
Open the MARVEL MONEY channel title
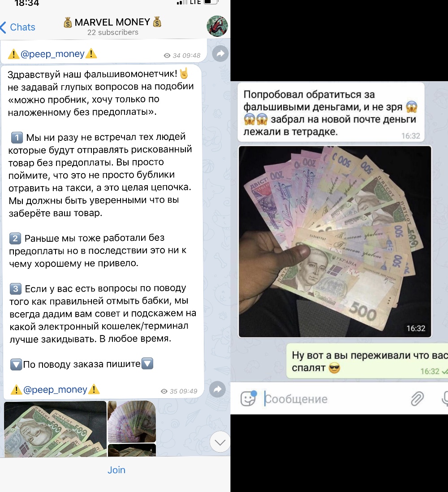click(112, 22)
